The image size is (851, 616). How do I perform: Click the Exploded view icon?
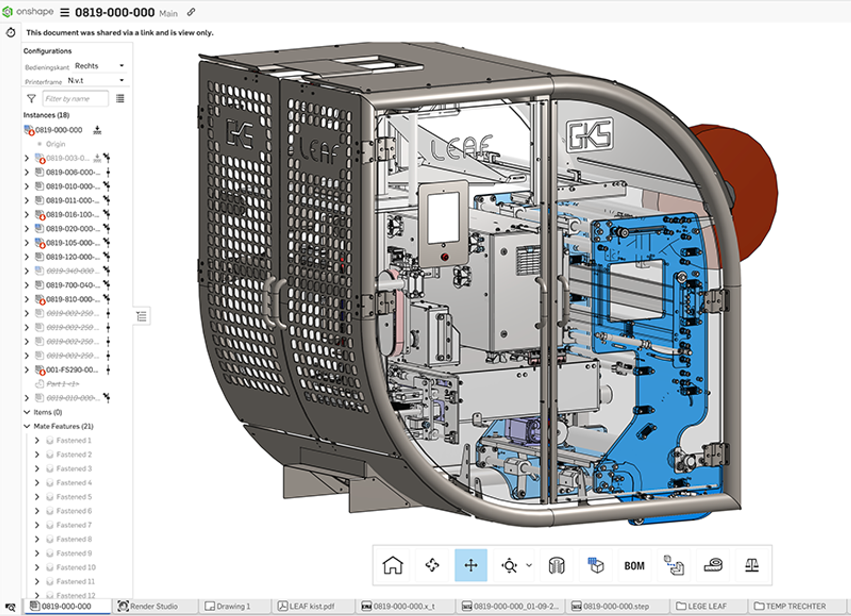594,565
